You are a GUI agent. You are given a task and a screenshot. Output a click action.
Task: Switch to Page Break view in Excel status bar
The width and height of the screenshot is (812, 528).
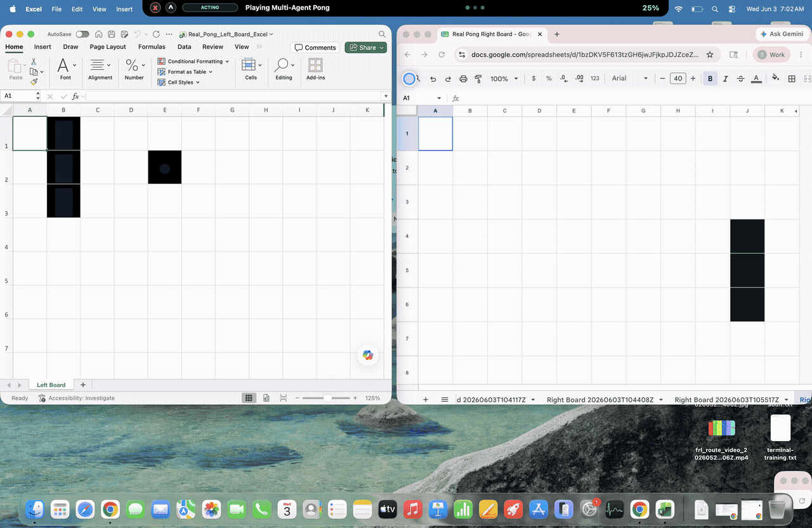[x=284, y=398]
